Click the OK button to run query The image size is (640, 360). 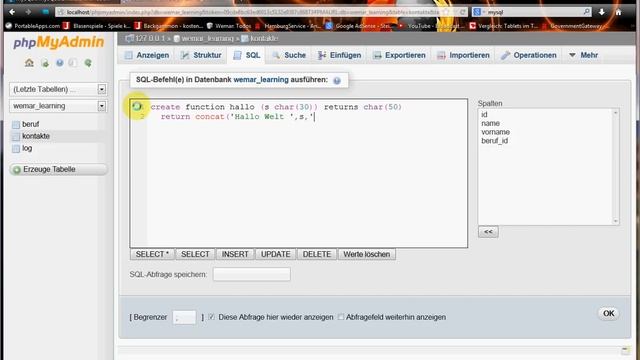click(609, 313)
